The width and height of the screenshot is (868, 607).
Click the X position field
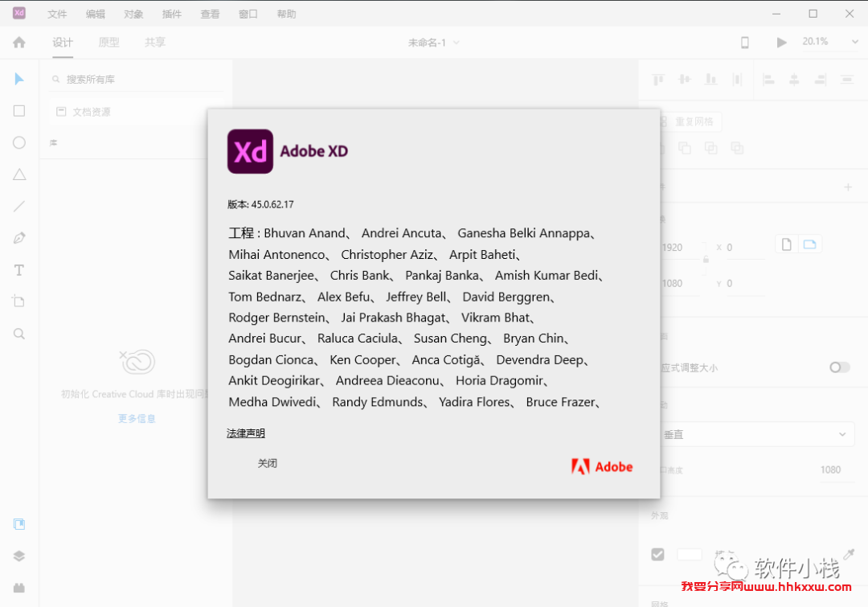click(745, 248)
